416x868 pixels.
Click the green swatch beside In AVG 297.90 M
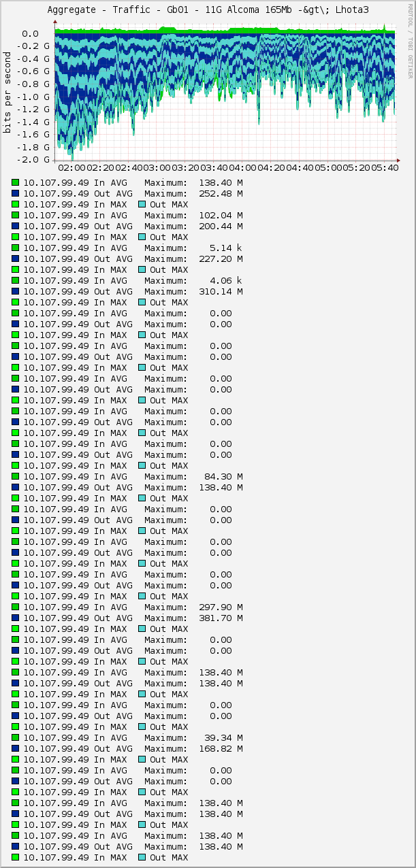tap(16, 607)
